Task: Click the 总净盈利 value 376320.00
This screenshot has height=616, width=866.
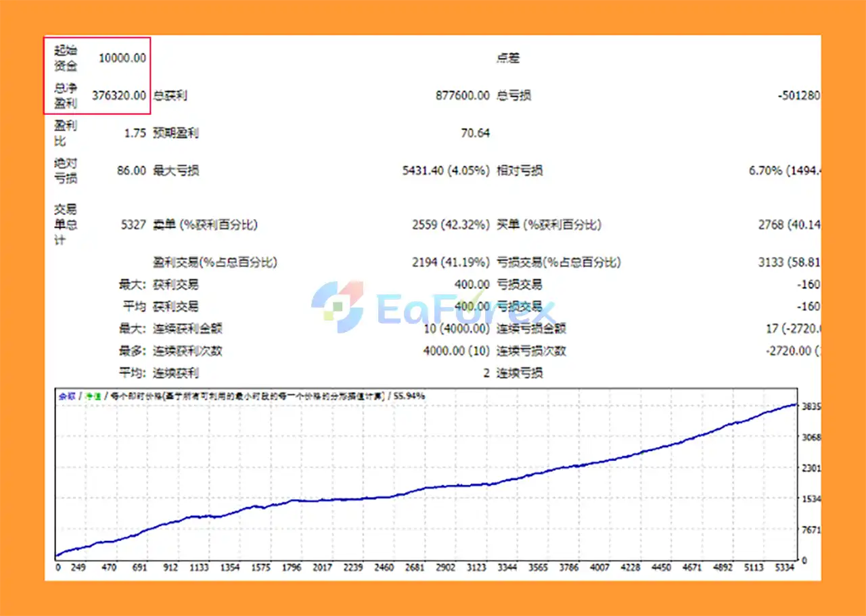Action: 119,95
